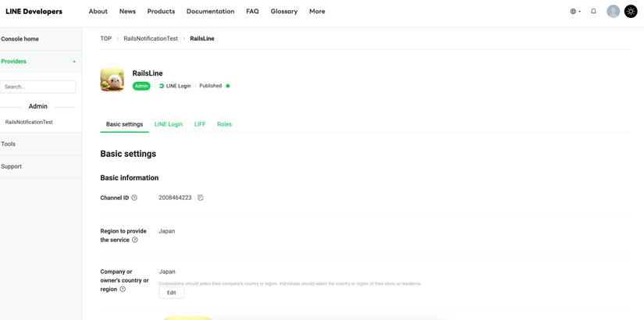Open the FAQ page
The height and width of the screenshot is (320, 644).
(x=253, y=12)
